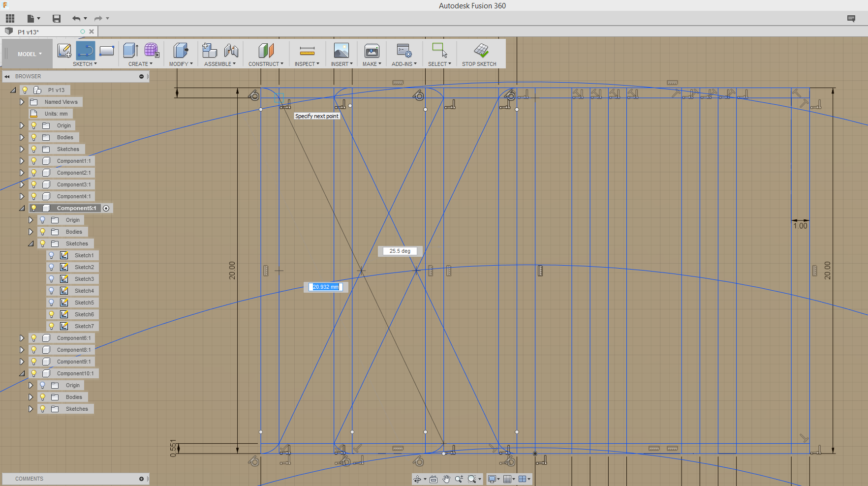Open Viewports layout dropdown
This screenshot has height=486, width=868.
point(524,479)
